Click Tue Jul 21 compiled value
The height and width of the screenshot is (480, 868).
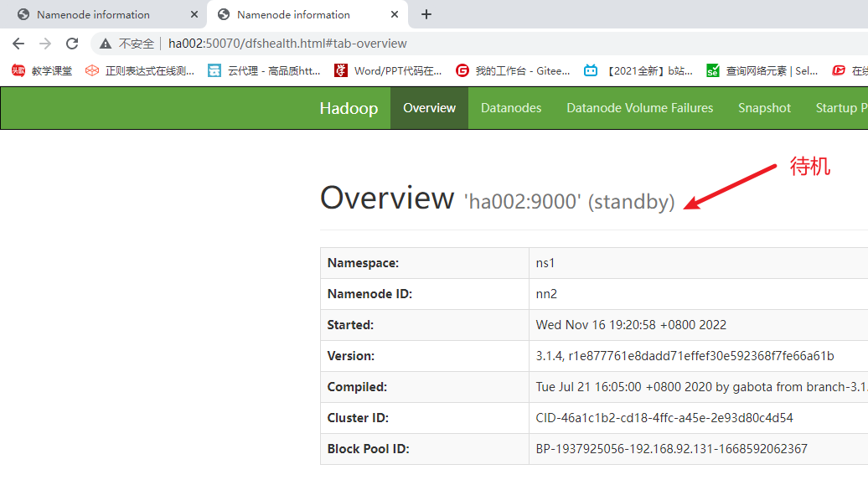[701, 387]
